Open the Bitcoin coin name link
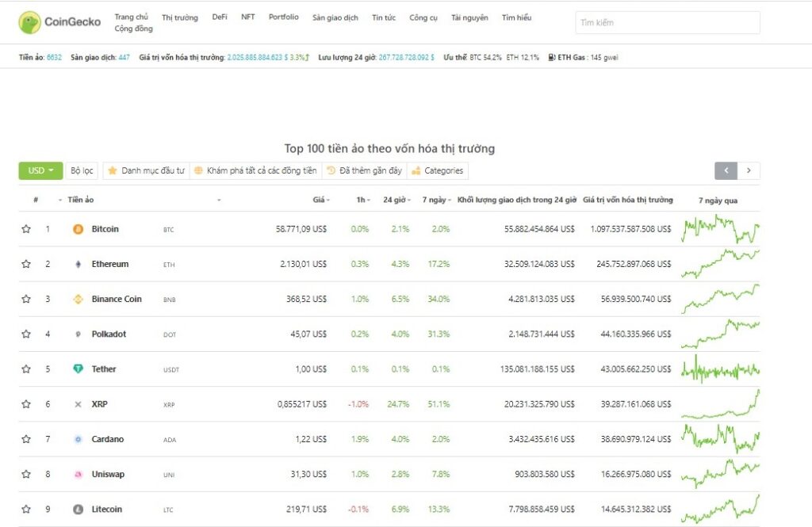Image resolution: width=812 pixels, height=527 pixels. pos(105,229)
